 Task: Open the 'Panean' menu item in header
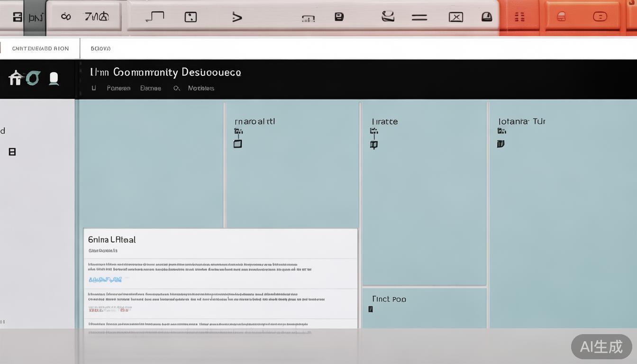tap(118, 88)
